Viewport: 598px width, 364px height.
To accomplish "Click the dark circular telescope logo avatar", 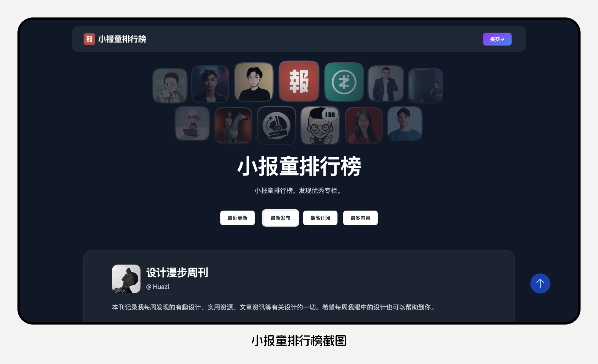I will (x=276, y=125).
